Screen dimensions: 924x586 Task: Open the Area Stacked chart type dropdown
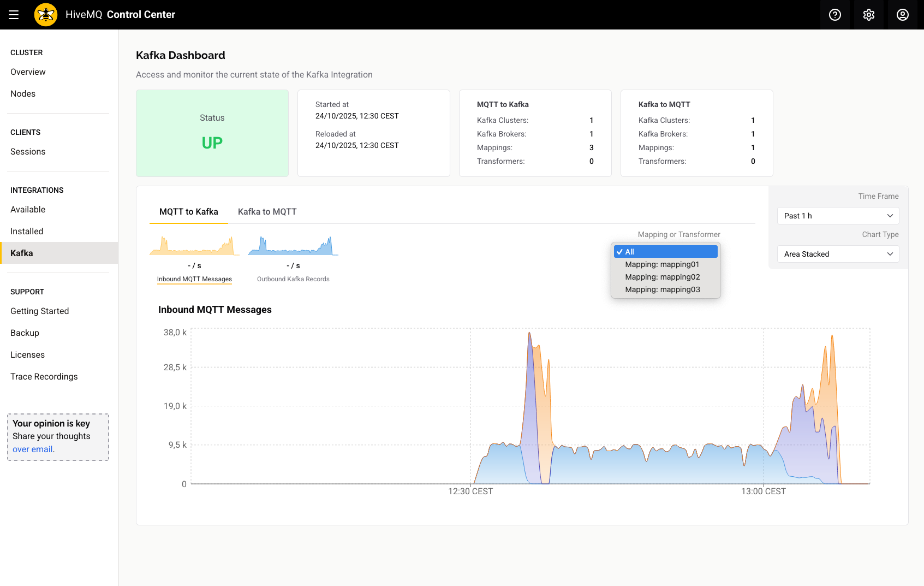click(x=838, y=254)
